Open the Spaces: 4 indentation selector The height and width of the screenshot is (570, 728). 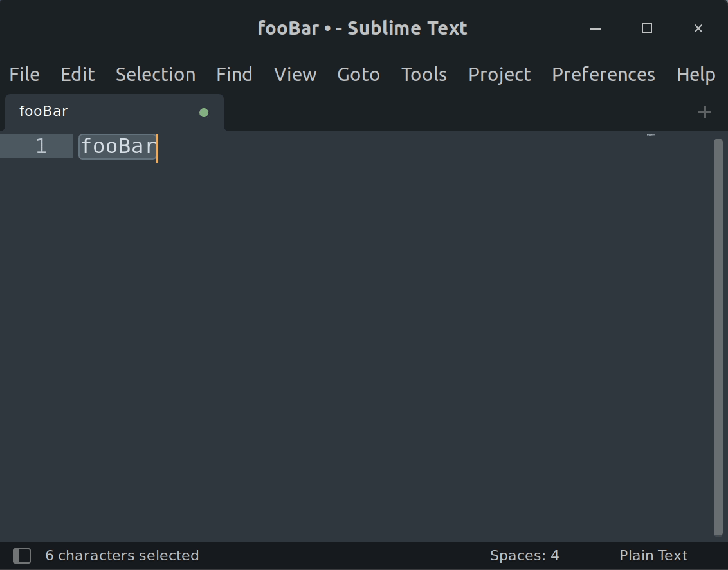point(524,556)
